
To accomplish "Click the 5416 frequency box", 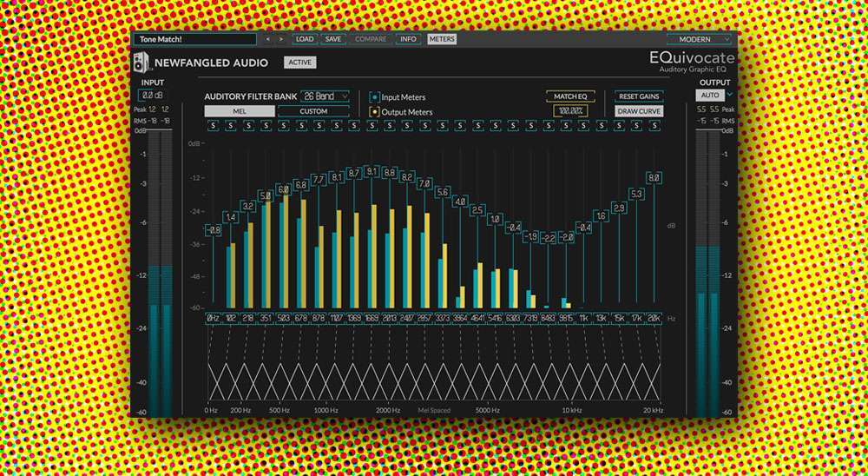I will point(495,319).
